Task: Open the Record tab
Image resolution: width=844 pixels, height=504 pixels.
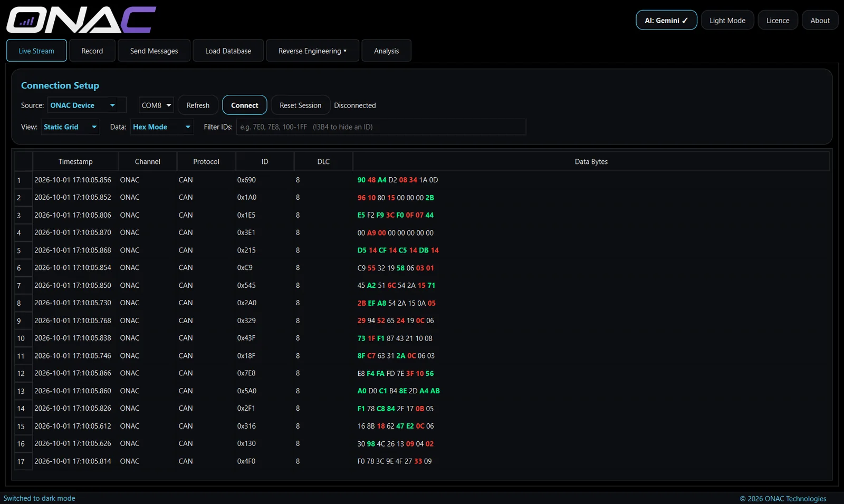Action: [92, 51]
